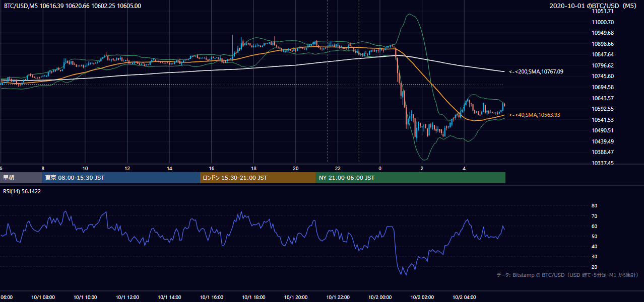644x302 pixels.
Task: Click hour label 18 under price chart
Action: pos(253,168)
